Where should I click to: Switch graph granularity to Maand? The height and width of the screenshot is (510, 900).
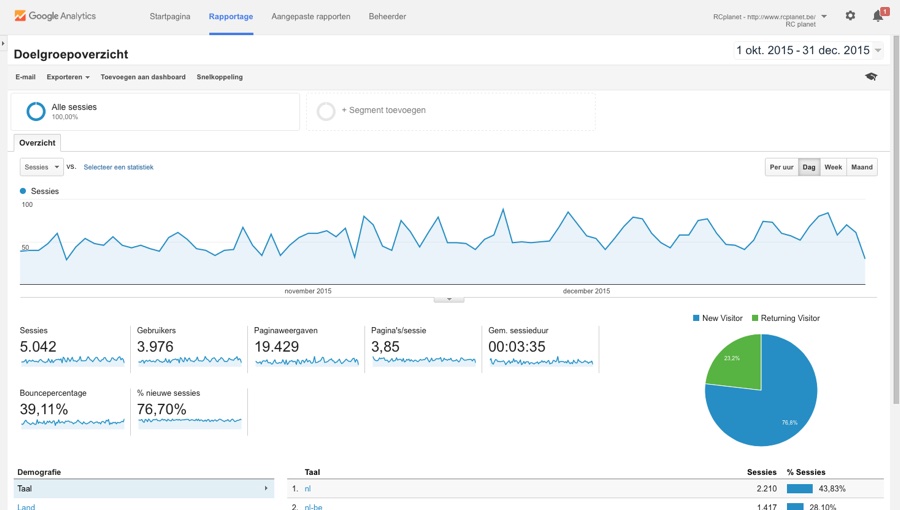pyautogui.click(x=862, y=167)
